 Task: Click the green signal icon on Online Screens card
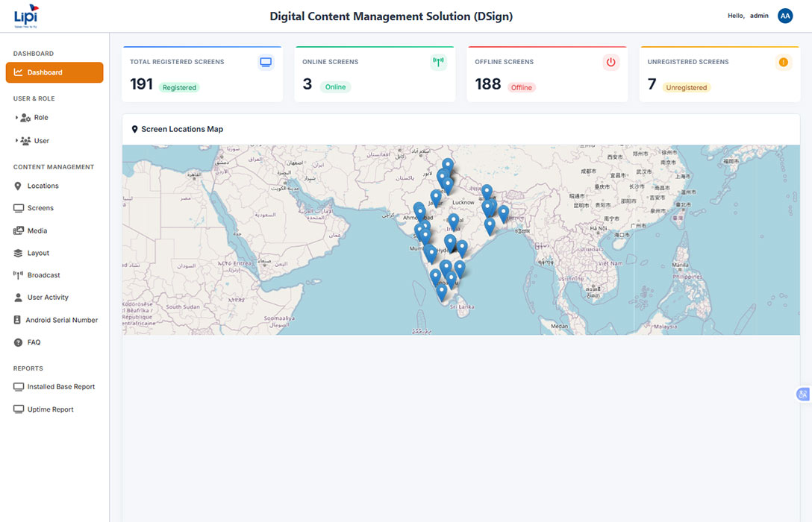coord(438,62)
